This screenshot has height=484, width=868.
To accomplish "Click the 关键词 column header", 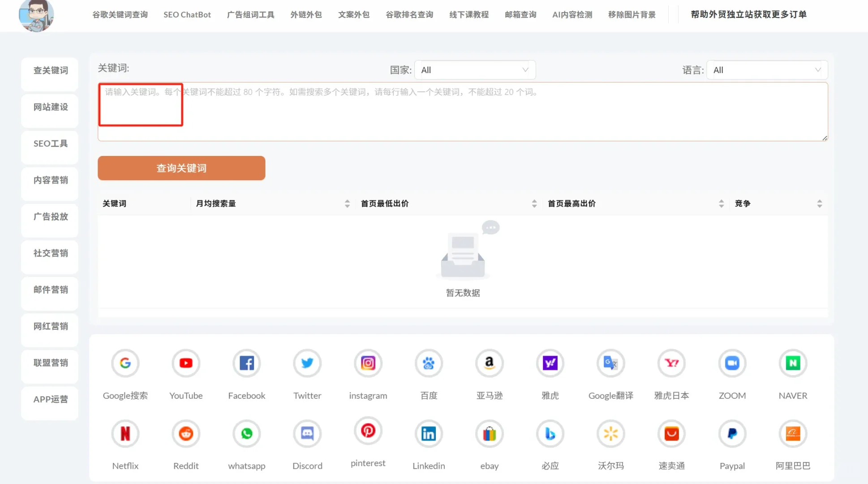I will [115, 203].
